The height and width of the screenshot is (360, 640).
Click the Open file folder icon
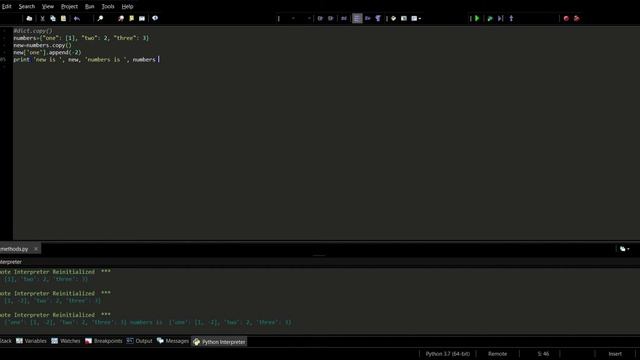pos(29,18)
